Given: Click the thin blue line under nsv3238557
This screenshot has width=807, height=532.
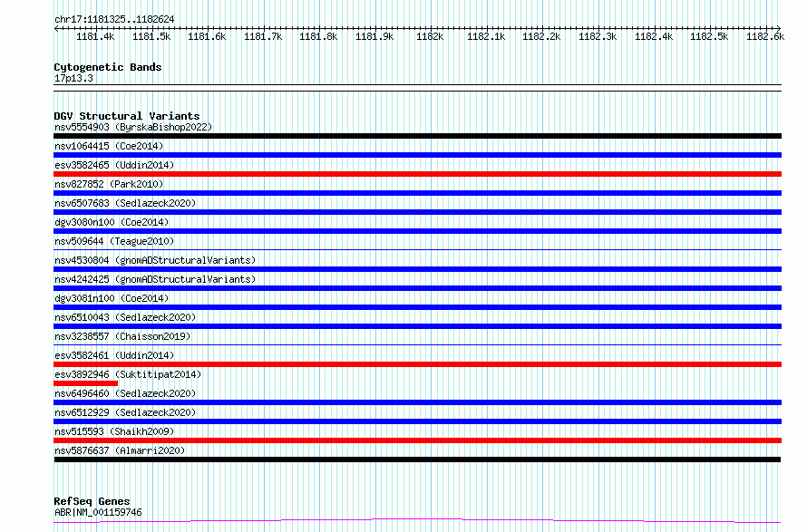Looking at the screenshot, I should [417, 345].
